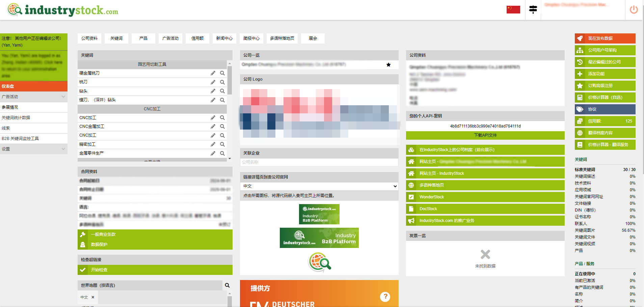Open the 中文 language dropdown

coord(319,186)
